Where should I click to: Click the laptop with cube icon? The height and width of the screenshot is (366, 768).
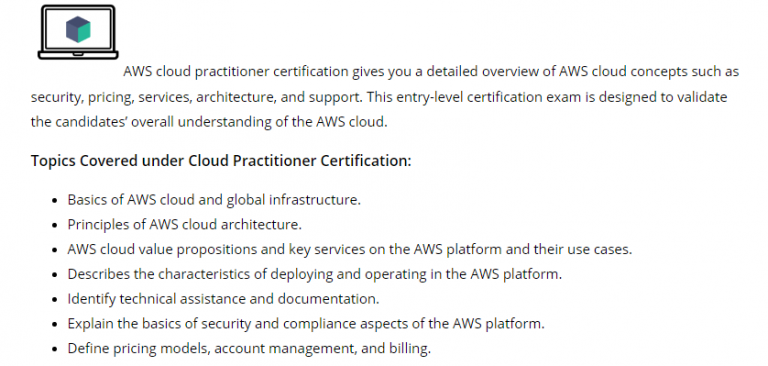tap(78, 32)
